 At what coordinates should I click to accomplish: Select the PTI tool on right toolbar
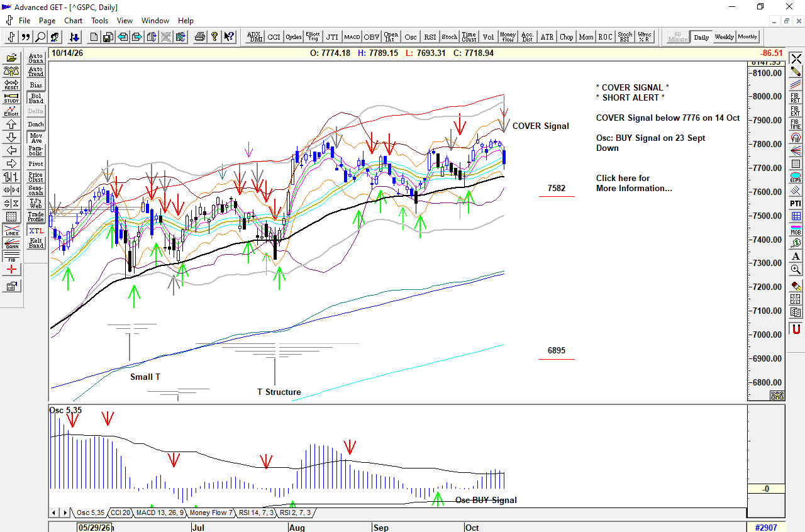[x=796, y=203]
